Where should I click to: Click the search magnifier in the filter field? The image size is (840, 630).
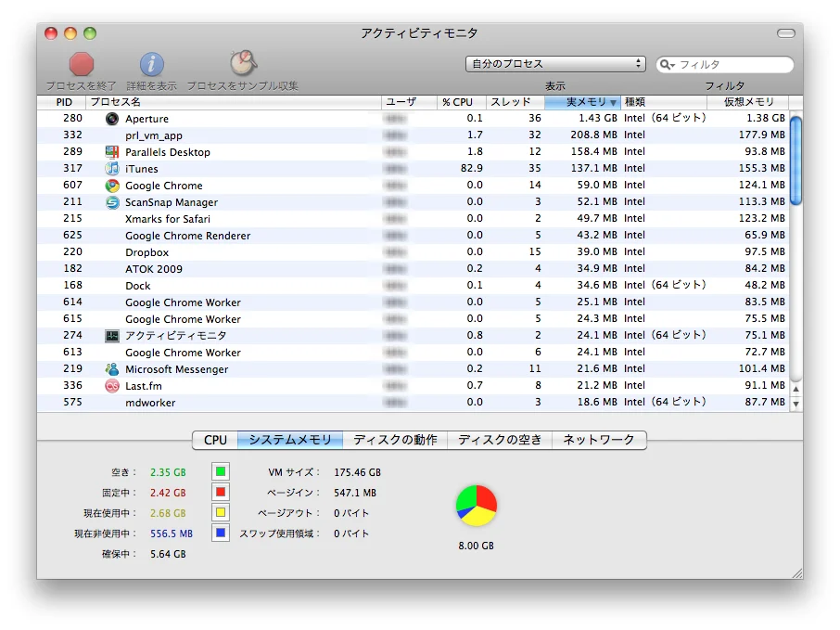[x=667, y=65]
